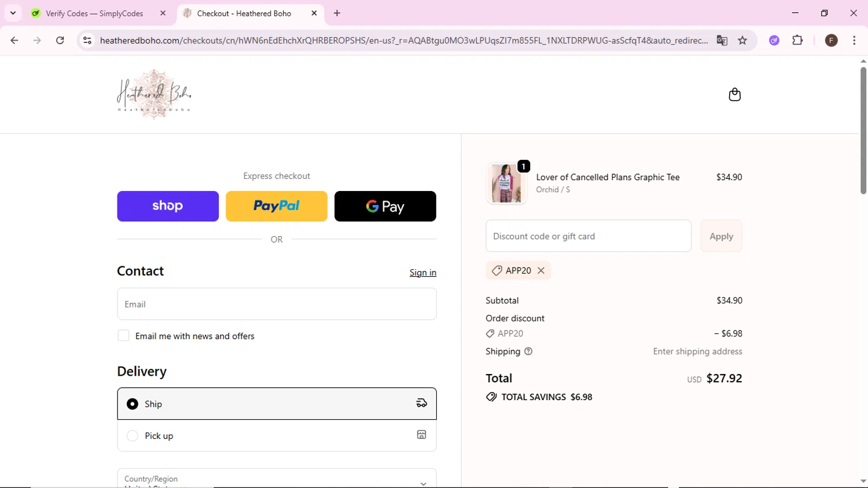Bookmark this page with the star icon
Screen dimensions: 868x488
coord(742,41)
